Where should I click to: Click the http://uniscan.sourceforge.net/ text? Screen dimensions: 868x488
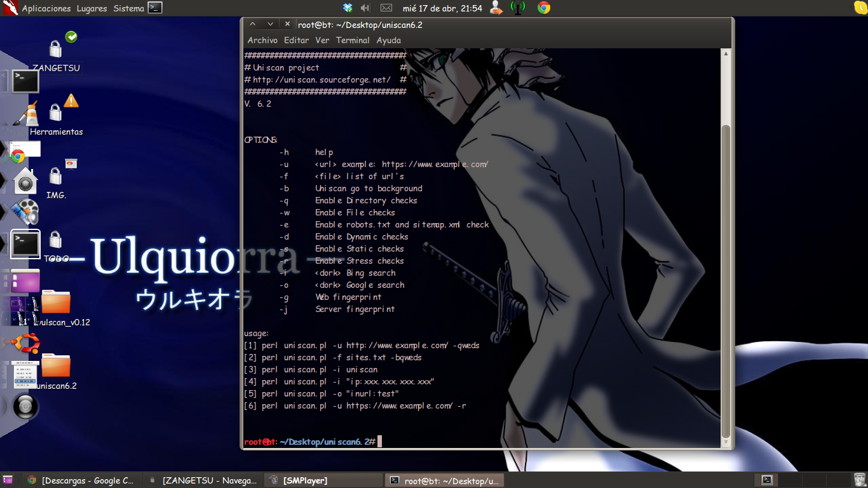322,79
